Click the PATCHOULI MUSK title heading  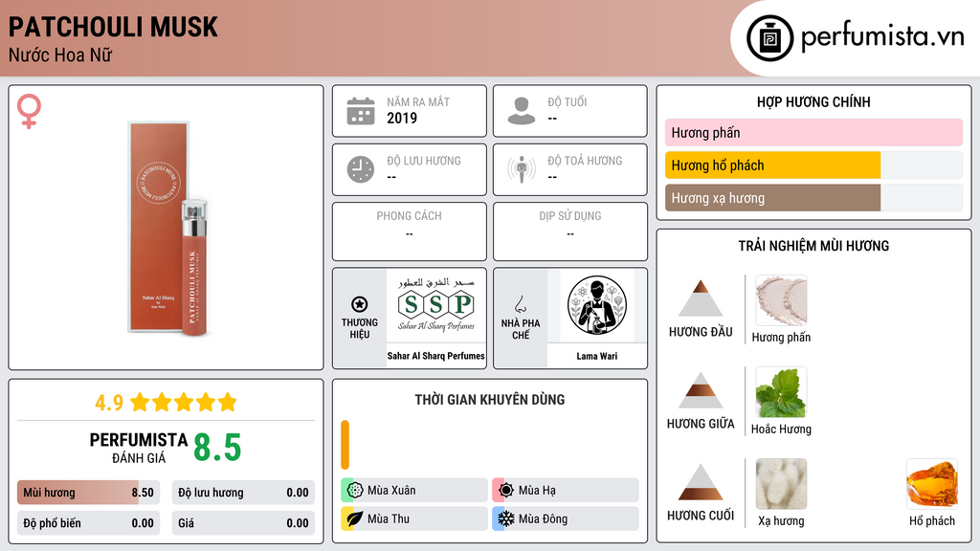coord(113,27)
